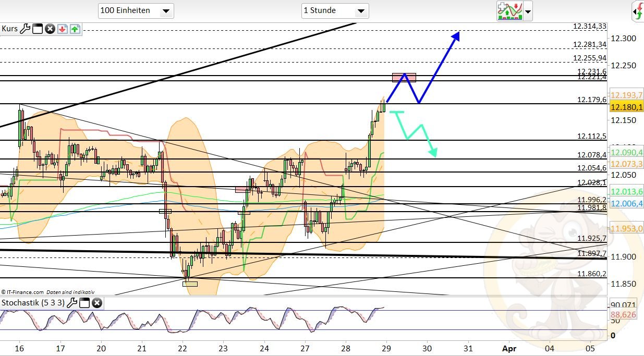Open the chart style dropdown arrow
The image size is (644, 356).
[527, 10]
